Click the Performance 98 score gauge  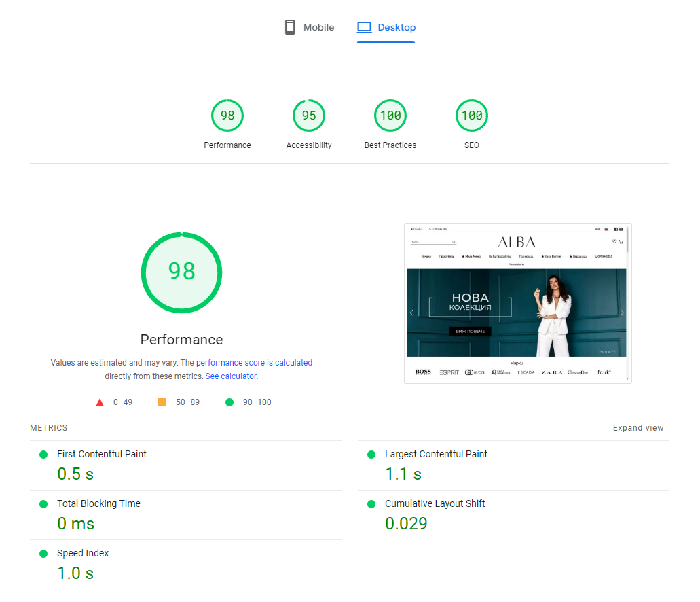coord(227,116)
